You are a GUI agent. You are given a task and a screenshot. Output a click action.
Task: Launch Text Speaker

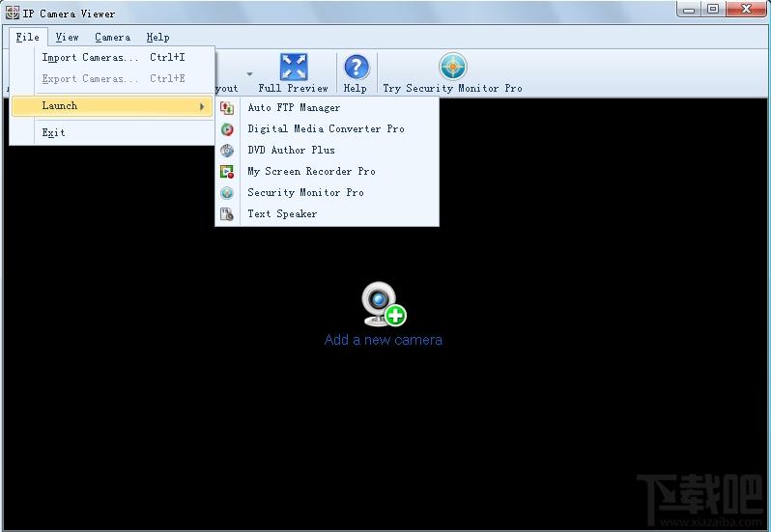[x=328, y=214]
